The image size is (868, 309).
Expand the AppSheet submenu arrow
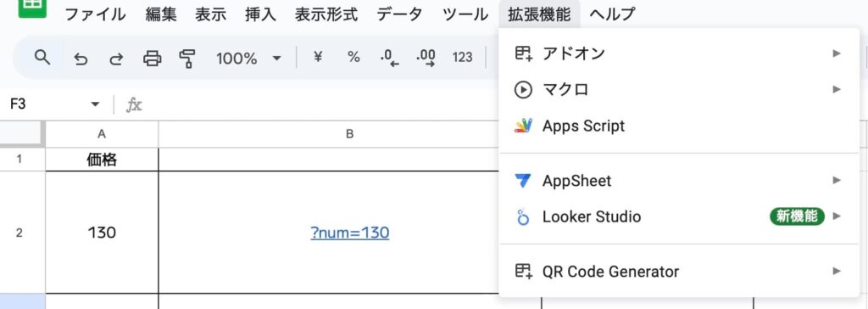837,180
